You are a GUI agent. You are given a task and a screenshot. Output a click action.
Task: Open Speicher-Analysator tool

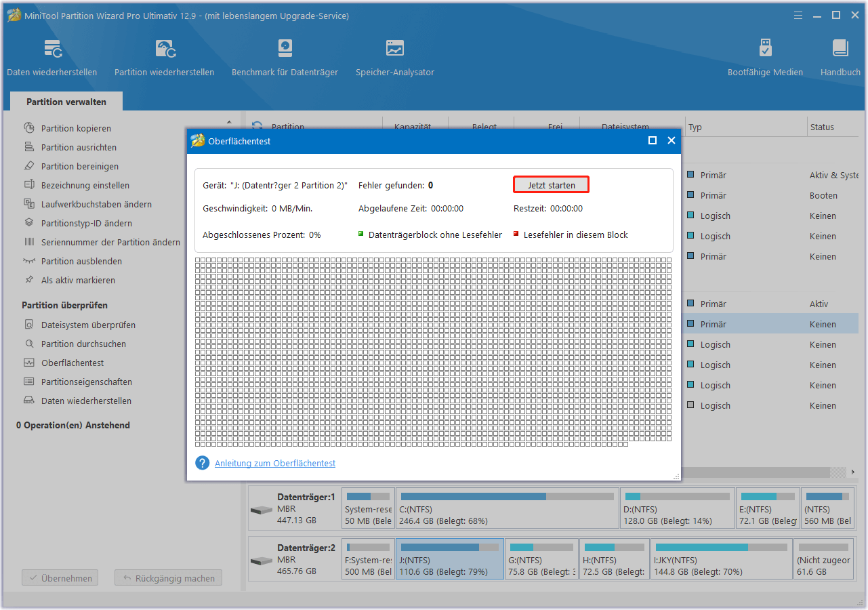[395, 58]
